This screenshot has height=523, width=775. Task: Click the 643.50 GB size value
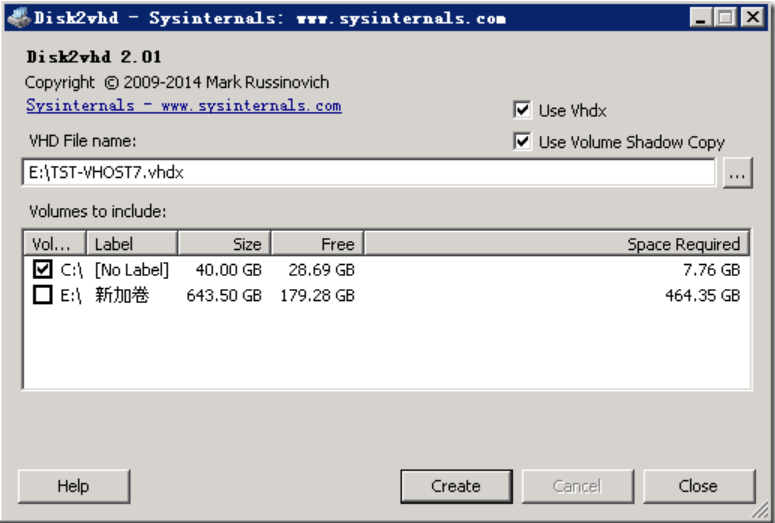(224, 296)
